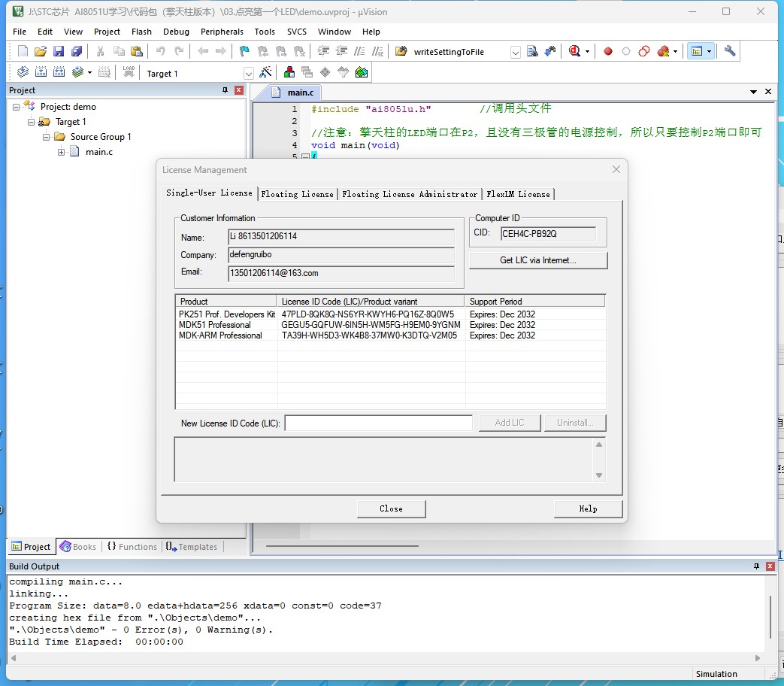Expand the main.c tree node
The width and height of the screenshot is (784, 686).
tap(61, 152)
